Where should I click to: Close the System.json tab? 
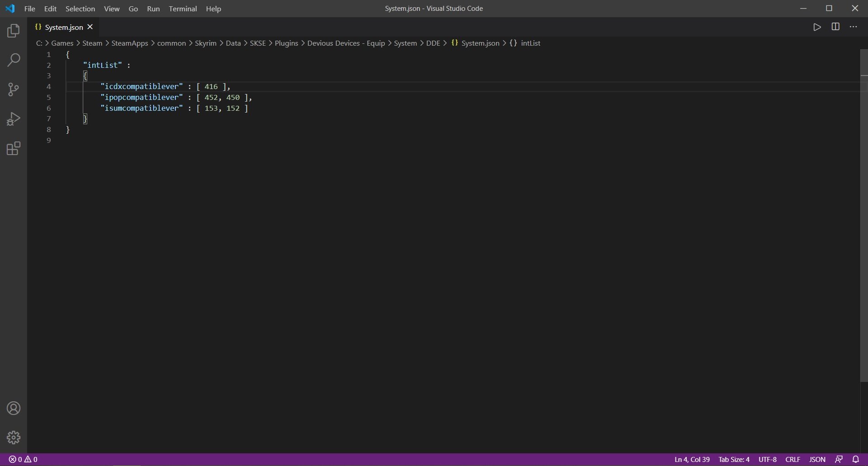click(x=90, y=27)
